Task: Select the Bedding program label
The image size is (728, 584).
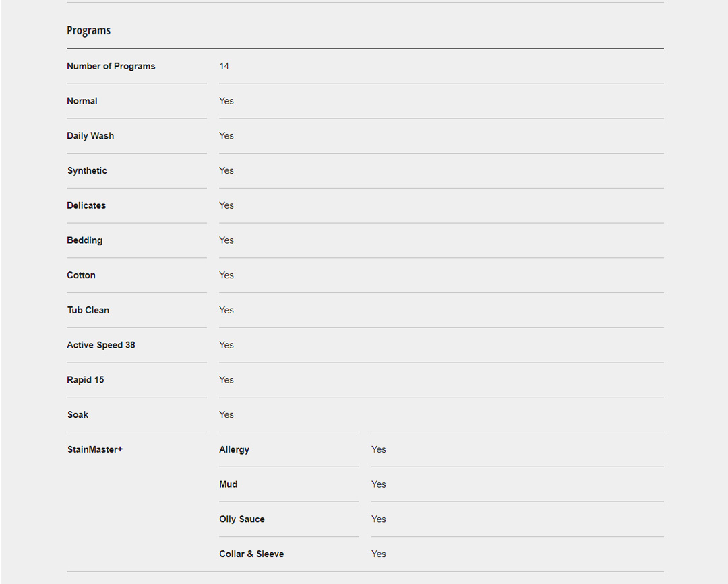Action: point(85,240)
